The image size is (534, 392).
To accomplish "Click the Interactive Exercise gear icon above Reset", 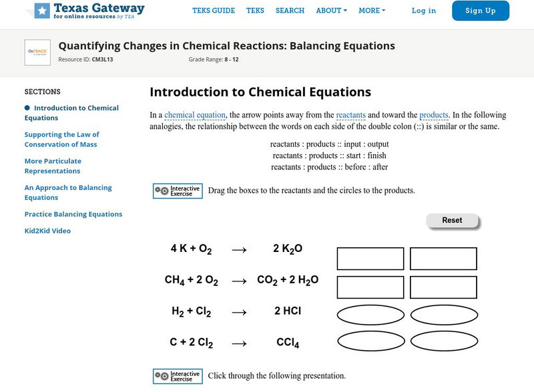I will coord(162,191).
